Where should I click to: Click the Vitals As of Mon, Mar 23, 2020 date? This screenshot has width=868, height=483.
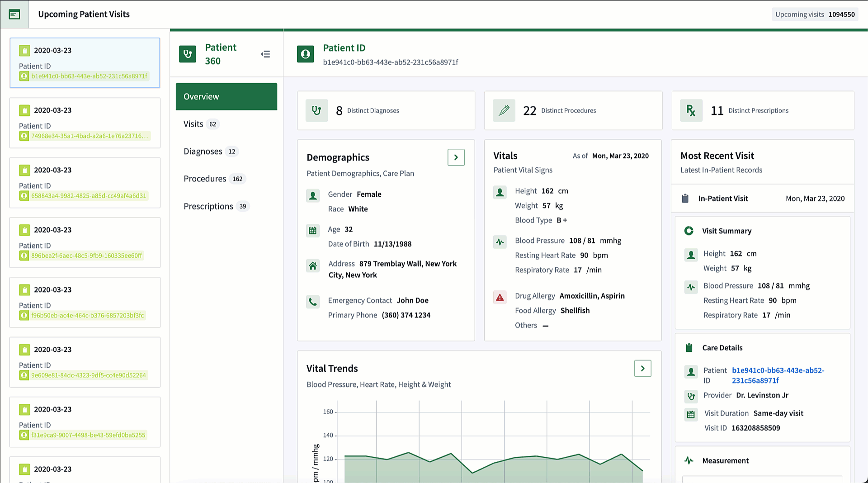[620, 156]
